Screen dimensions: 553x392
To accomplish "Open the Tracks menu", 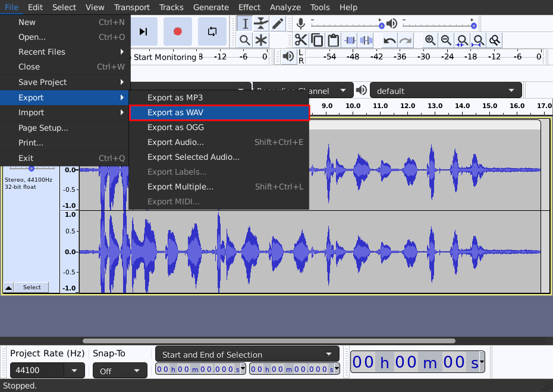I will (x=171, y=7).
